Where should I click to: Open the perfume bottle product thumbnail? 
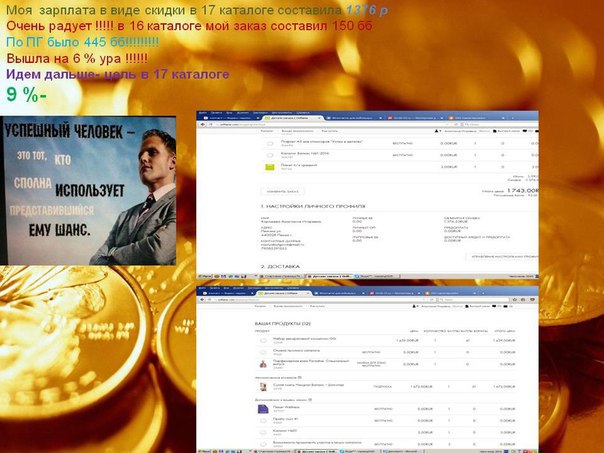tap(263, 364)
